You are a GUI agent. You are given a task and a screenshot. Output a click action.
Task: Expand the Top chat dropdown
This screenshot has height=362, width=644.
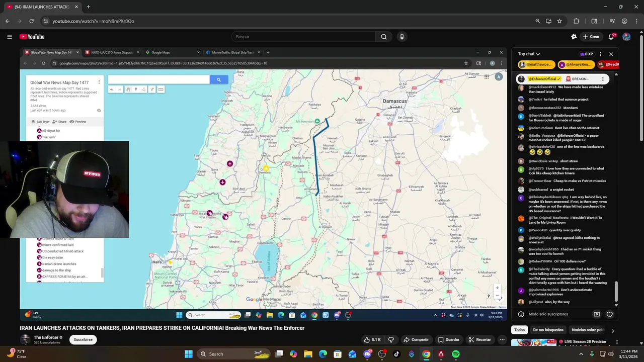529,54
